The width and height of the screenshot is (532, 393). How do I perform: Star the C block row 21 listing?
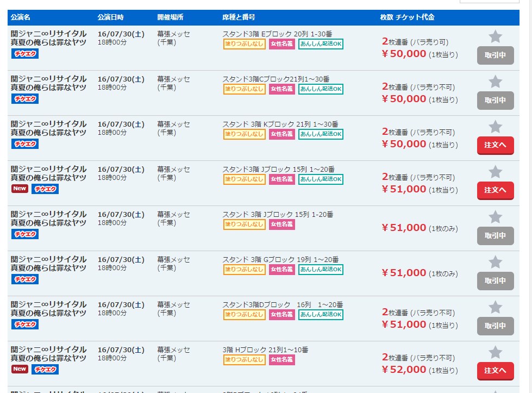[496, 82]
